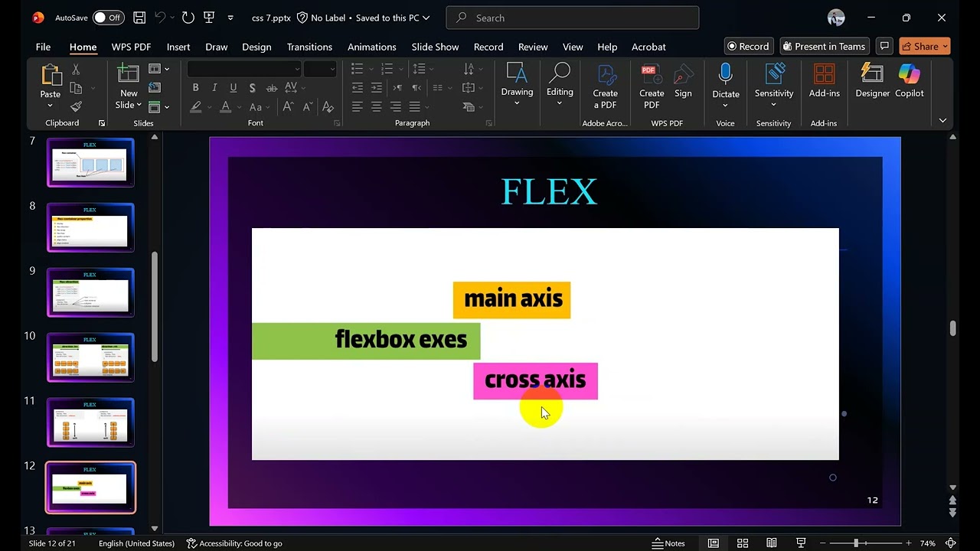Toggle the Notes pane
The height and width of the screenshot is (551, 980).
pos(668,543)
